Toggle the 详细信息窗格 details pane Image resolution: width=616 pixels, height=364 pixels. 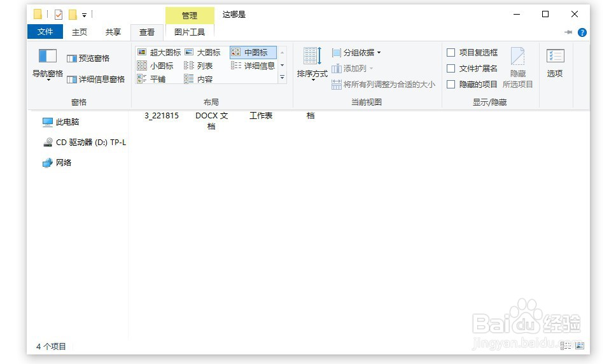[x=95, y=80]
